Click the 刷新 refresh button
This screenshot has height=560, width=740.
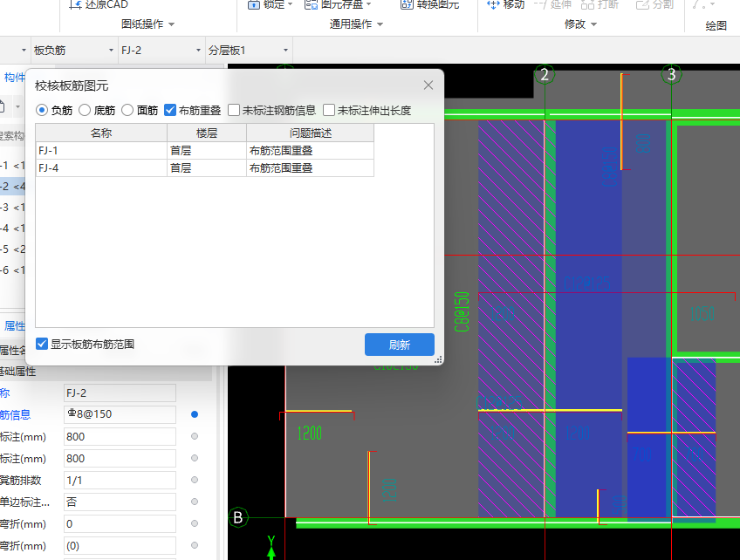[400, 345]
